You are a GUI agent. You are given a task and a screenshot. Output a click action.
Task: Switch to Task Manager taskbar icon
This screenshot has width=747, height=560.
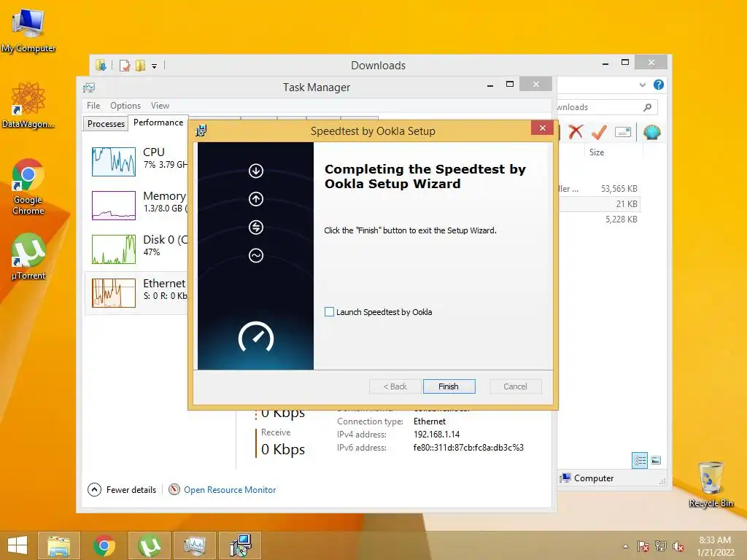194,545
